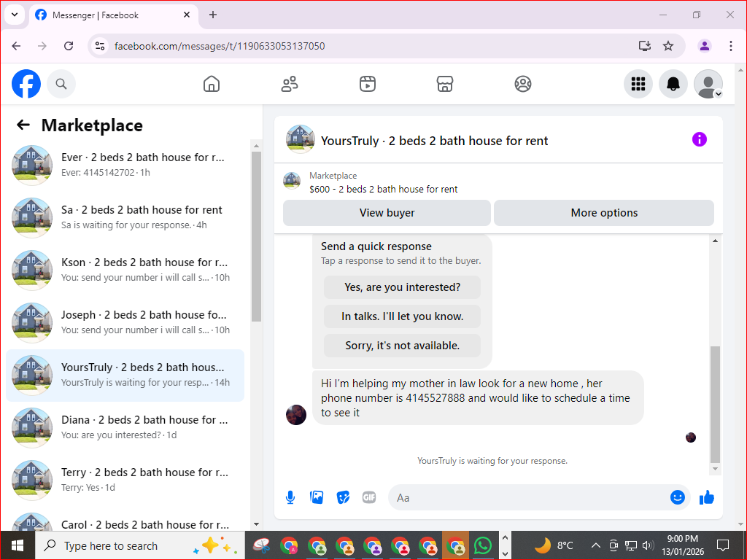Click the browser back button
Image resolution: width=747 pixels, height=560 pixels.
16,46
